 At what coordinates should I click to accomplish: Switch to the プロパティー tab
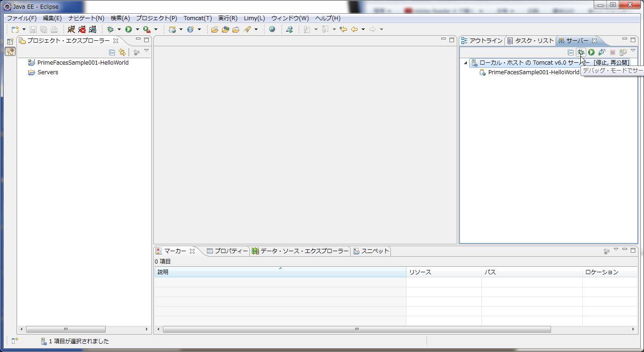227,251
